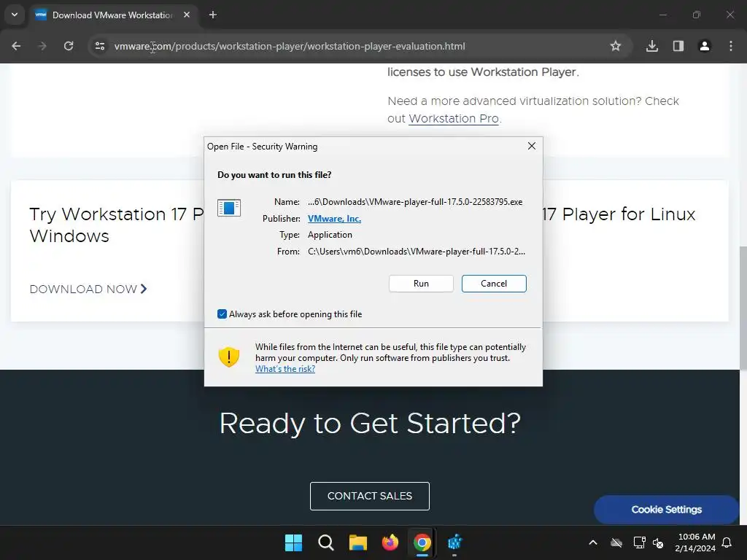747x560 pixels.
Task: Click the Ready to Get Started? heading
Action: [x=370, y=424]
